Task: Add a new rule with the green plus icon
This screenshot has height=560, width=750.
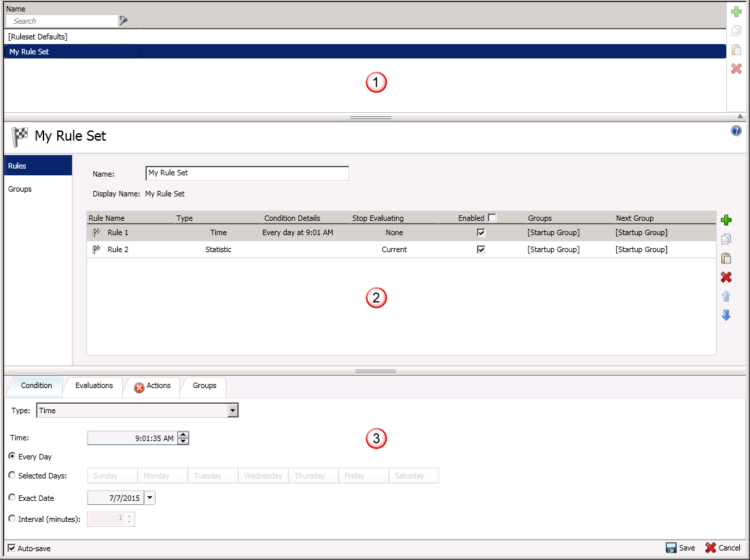Action: tap(726, 220)
